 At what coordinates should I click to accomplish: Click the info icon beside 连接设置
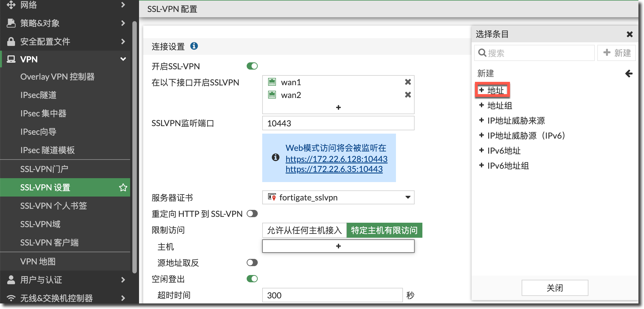[194, 46]
